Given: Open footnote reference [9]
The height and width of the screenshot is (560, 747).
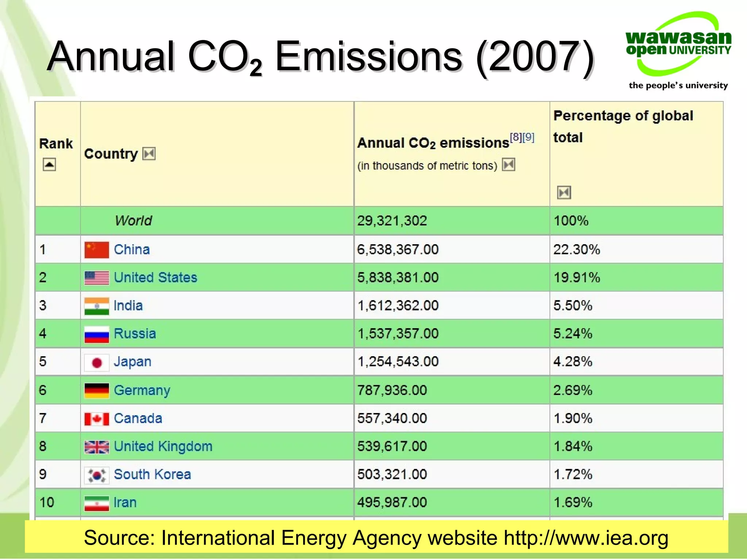Looking at the screenshot, I should point(528,137).
